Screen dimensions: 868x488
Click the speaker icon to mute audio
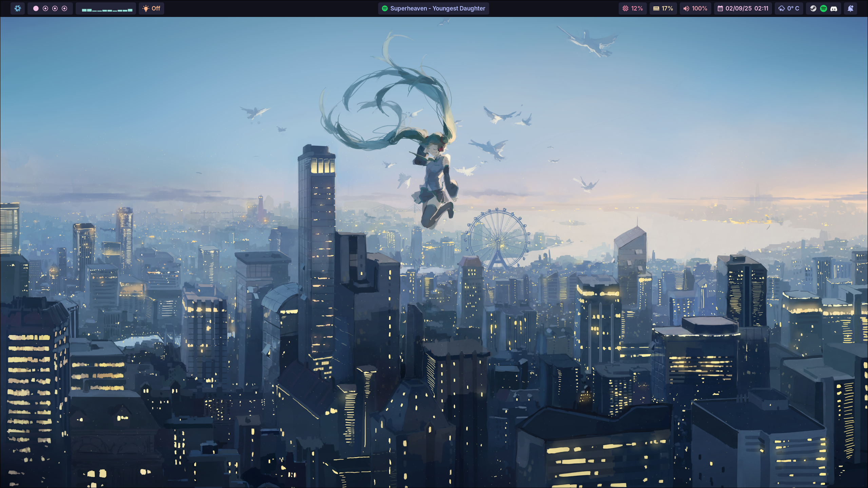click(x=686, y=8)
